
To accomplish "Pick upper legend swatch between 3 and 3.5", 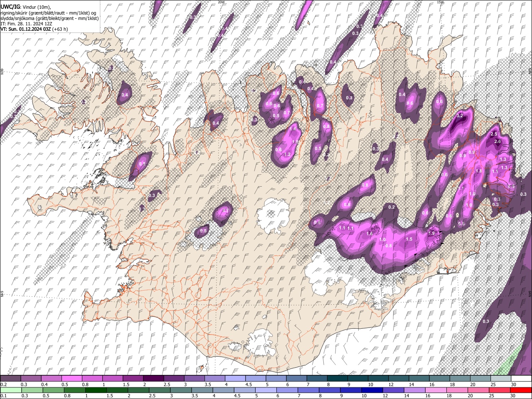I will coord(194,379).
